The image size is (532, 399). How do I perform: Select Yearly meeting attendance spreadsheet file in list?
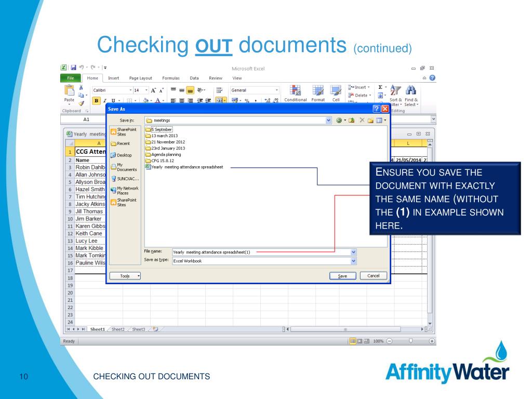[x=184, y=167]
